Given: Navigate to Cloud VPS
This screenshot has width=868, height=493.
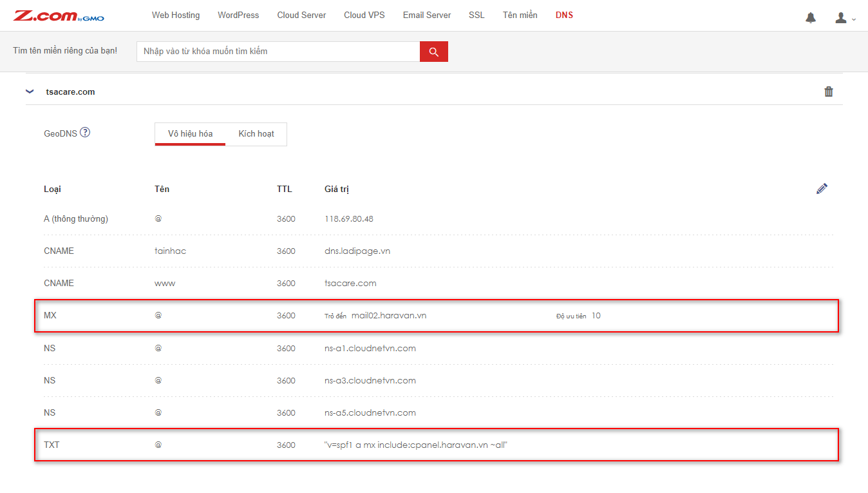Looking at the screenshot, I should pyautogui.click(x=364, y=15).
